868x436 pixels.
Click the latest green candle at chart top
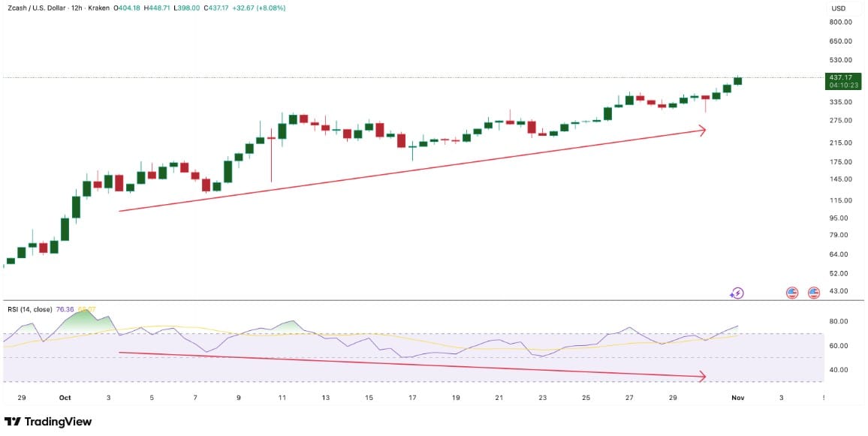coord(737,80)
